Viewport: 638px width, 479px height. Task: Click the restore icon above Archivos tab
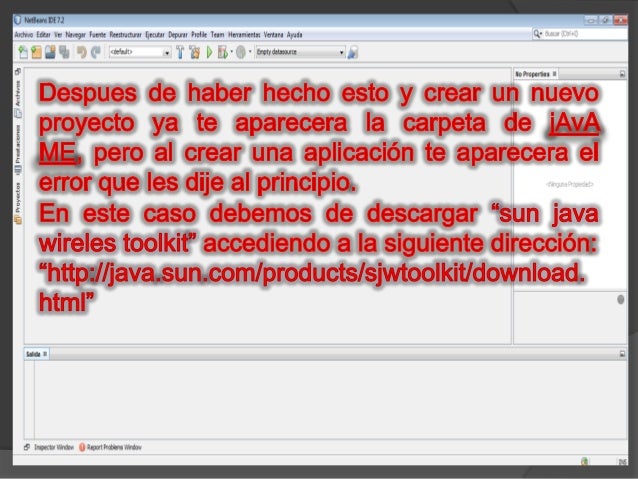click(18, 72)
